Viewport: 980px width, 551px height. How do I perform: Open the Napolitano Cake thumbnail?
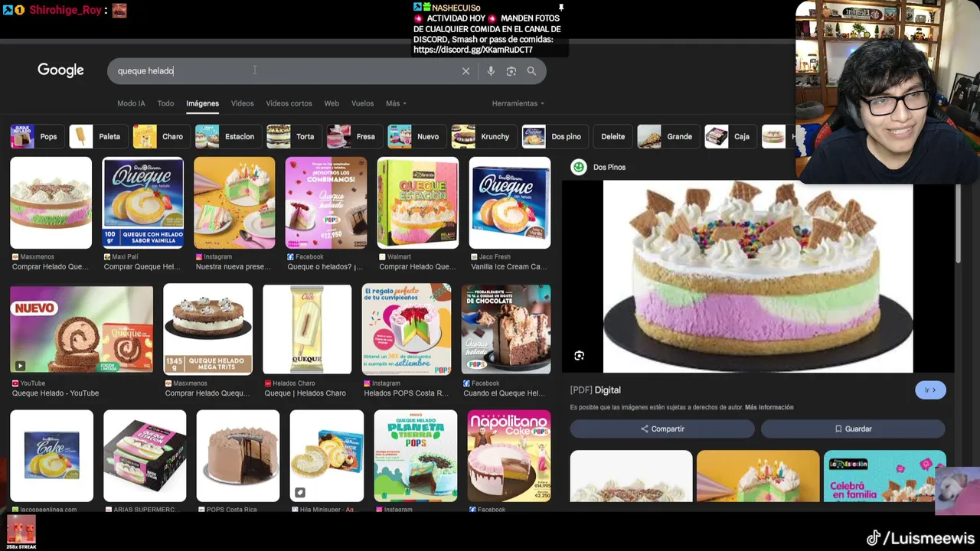pyautogui.click(x=509, y=456)
